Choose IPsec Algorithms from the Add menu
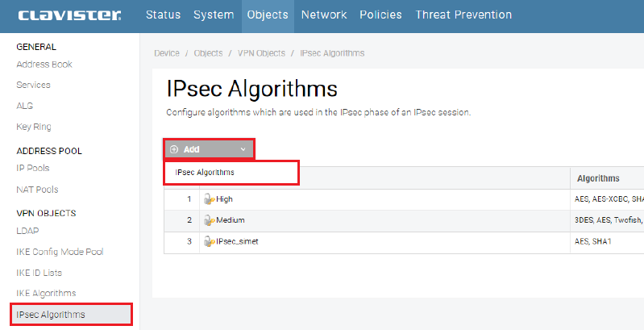This screenshot has width=644, height=330. click(x=205, y=173)
